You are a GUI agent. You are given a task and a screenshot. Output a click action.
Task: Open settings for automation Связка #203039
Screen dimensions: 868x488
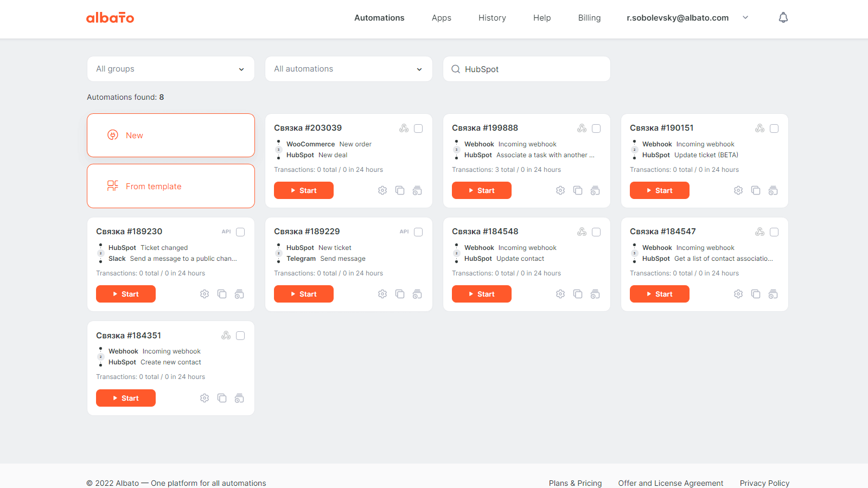pyautogui.click(x=382, y=190)
